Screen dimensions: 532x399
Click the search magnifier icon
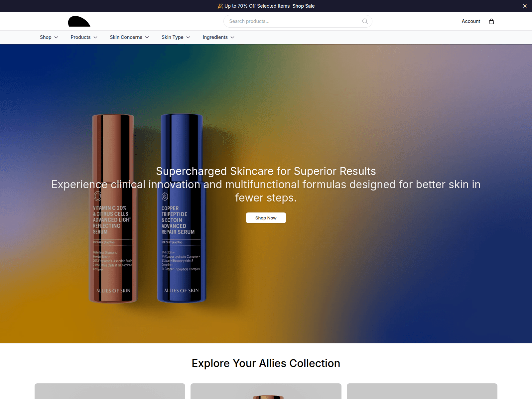[x=365, y=21]
